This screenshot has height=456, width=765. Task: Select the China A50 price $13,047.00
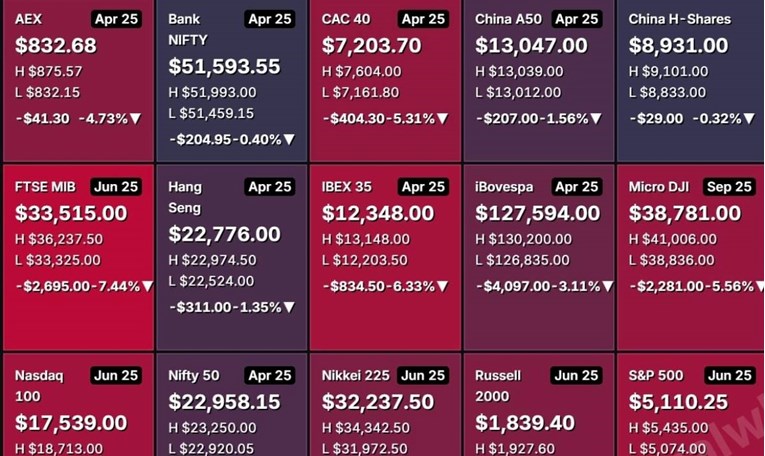click(531, 45)
